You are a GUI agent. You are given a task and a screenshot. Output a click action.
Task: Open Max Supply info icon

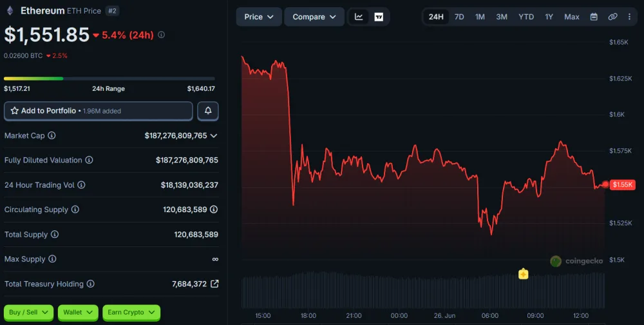(52, 259)
